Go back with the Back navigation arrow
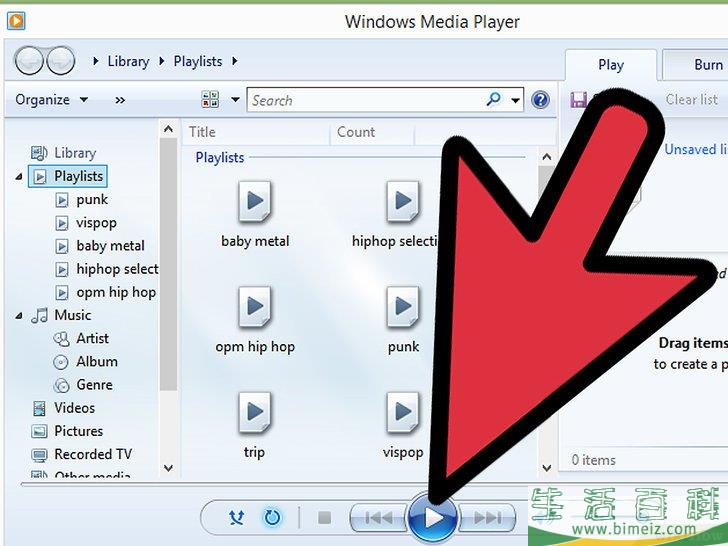Screen dimensions: 728x546 (29, 61)
